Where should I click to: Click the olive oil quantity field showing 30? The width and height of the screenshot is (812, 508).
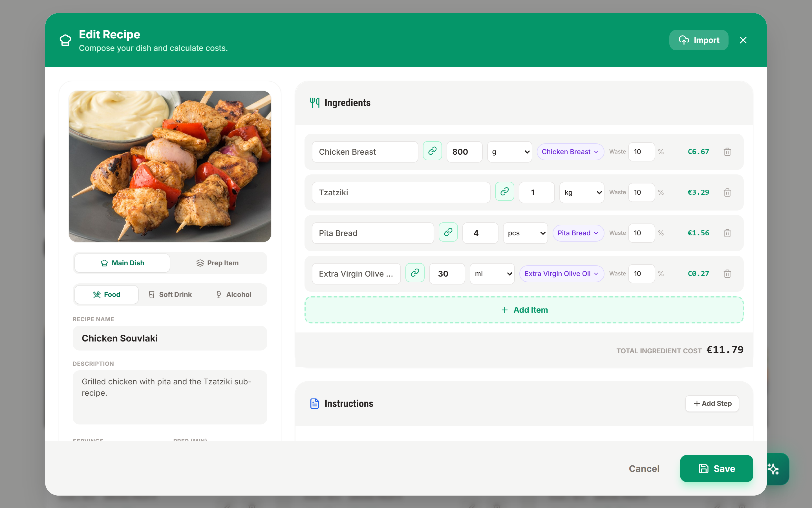point(447,274)
